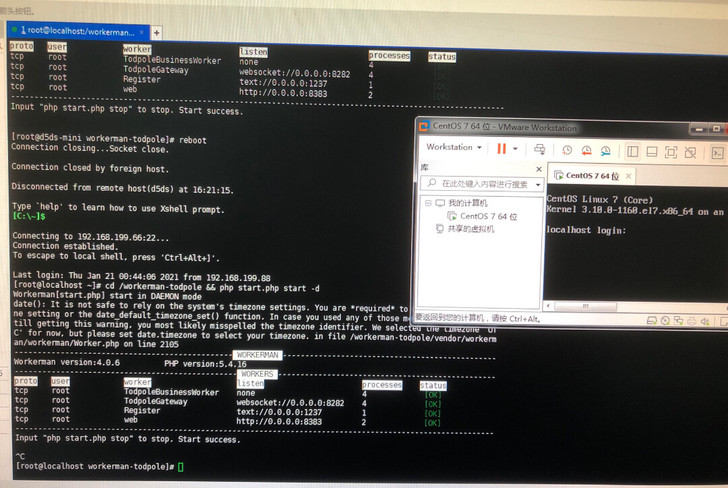The width and height of the screenshot is (728, 488).
Task: Click 'http://0.0.0.0:8383' in the lower workers table
Action: pyautogui.click(x=279, y=422)
